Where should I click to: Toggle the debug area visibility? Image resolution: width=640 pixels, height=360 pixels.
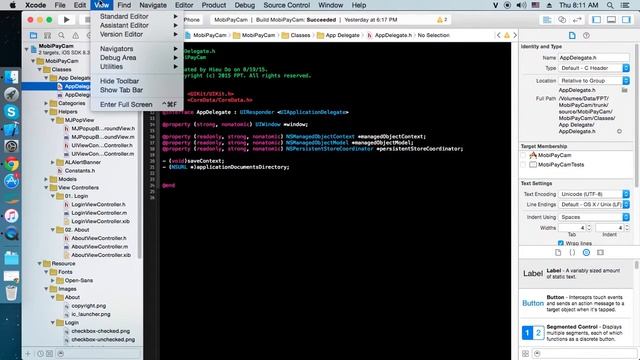click(611, 20)
